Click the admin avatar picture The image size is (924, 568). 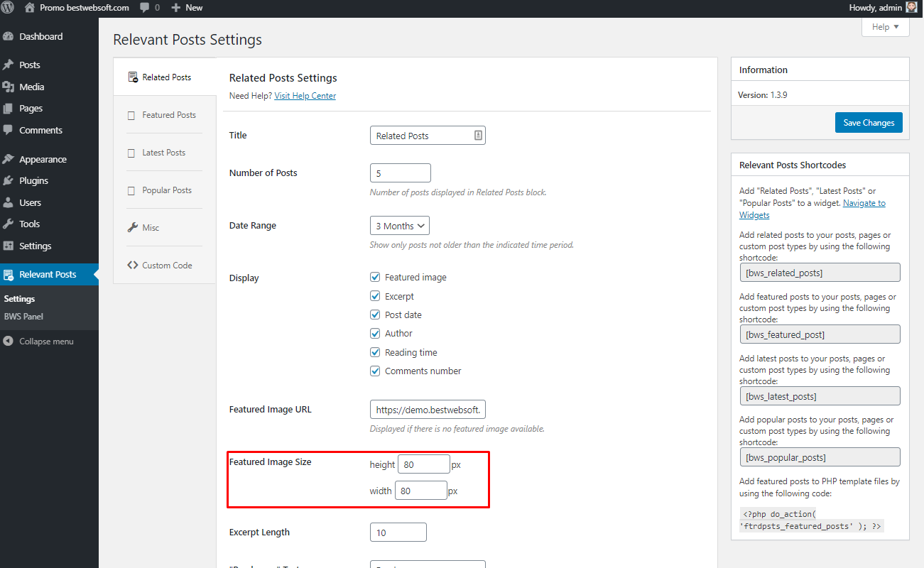pyautogui.click(x=911, y=8)
